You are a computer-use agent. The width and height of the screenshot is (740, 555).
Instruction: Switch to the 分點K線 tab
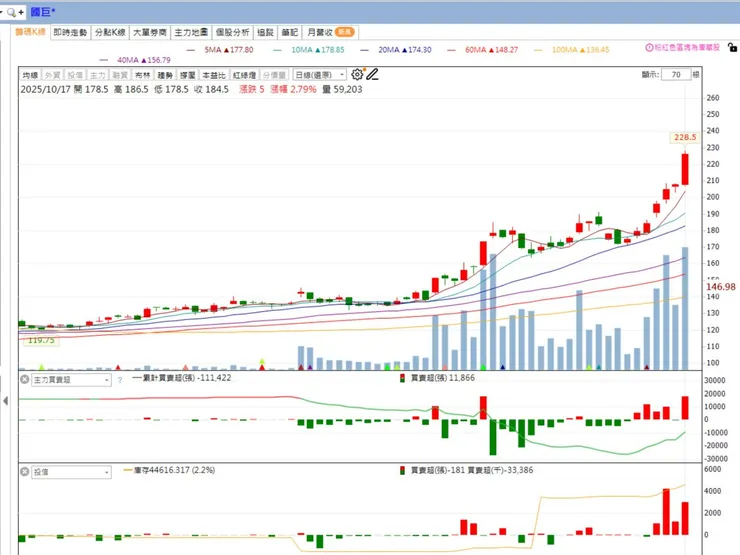[110, 32]
